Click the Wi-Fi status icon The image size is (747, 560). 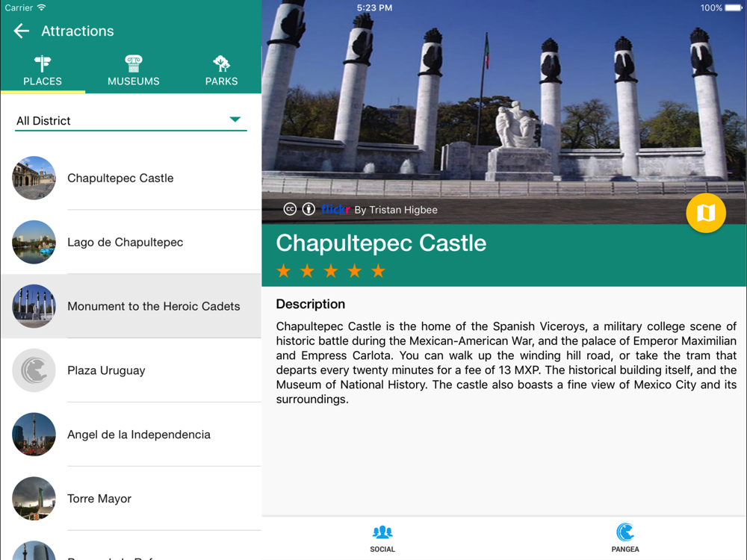(41, 7)
